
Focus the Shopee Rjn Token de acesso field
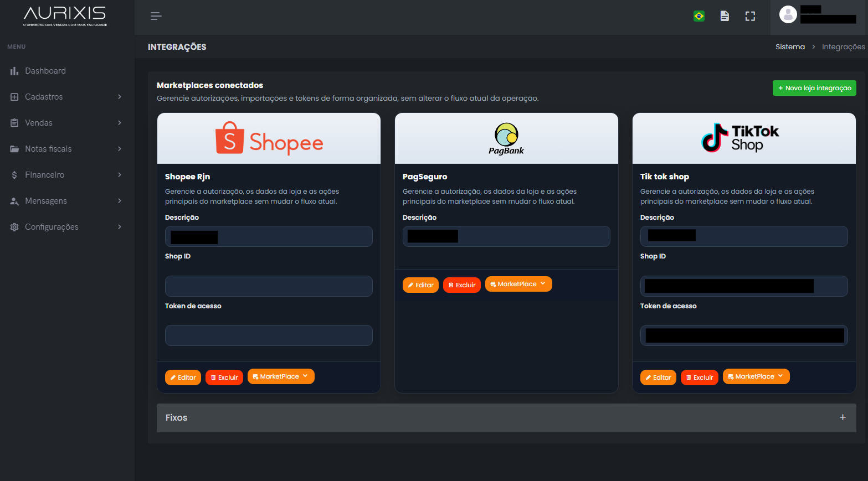point(269,335)
